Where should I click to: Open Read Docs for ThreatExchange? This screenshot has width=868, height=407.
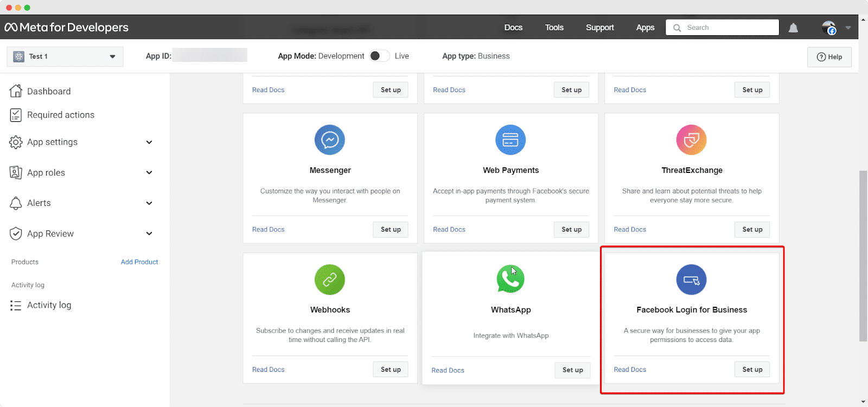630,230
